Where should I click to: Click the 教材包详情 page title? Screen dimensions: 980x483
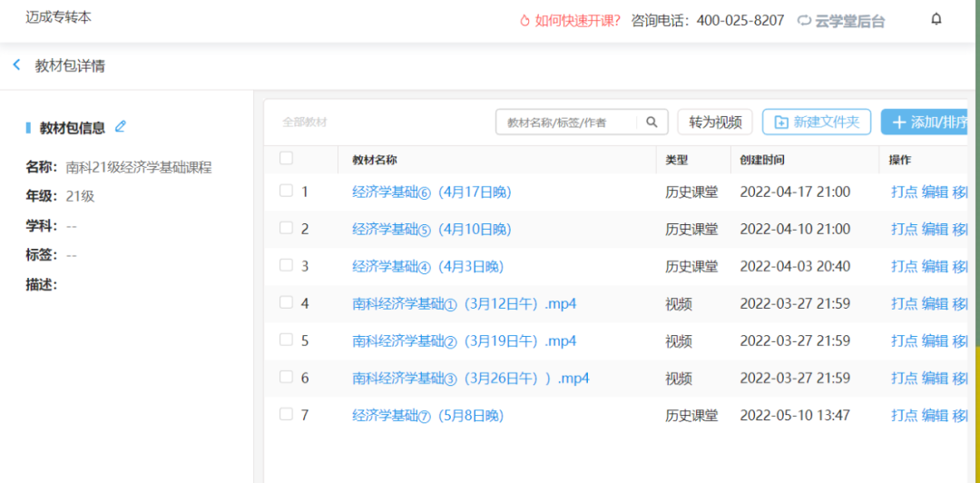(70, 65)
